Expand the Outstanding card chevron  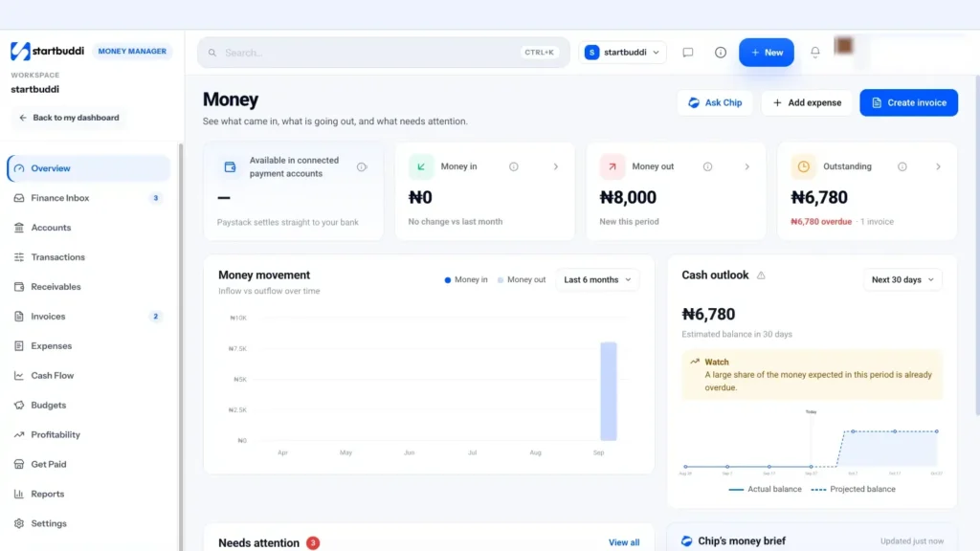point(938,166)
